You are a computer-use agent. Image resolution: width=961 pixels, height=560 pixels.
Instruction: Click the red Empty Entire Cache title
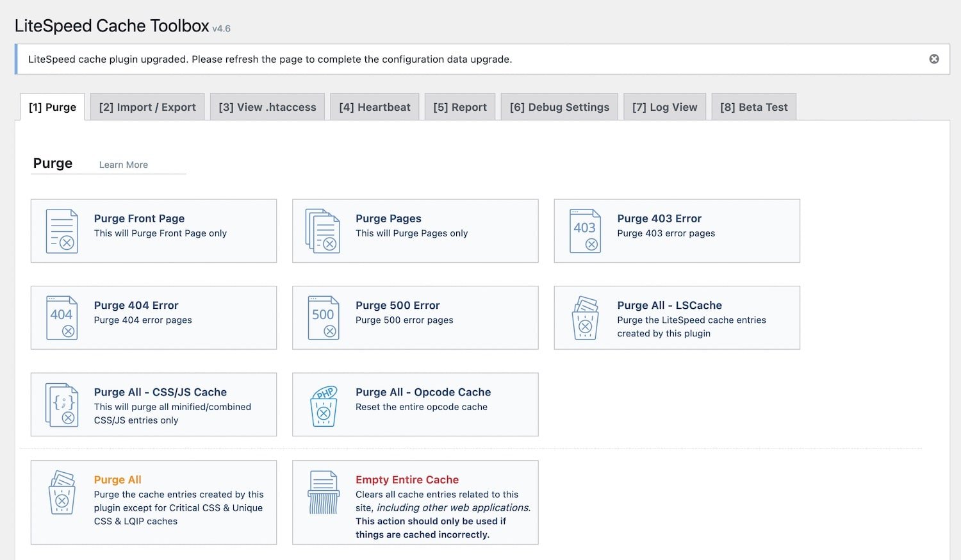tap(407, 480)
